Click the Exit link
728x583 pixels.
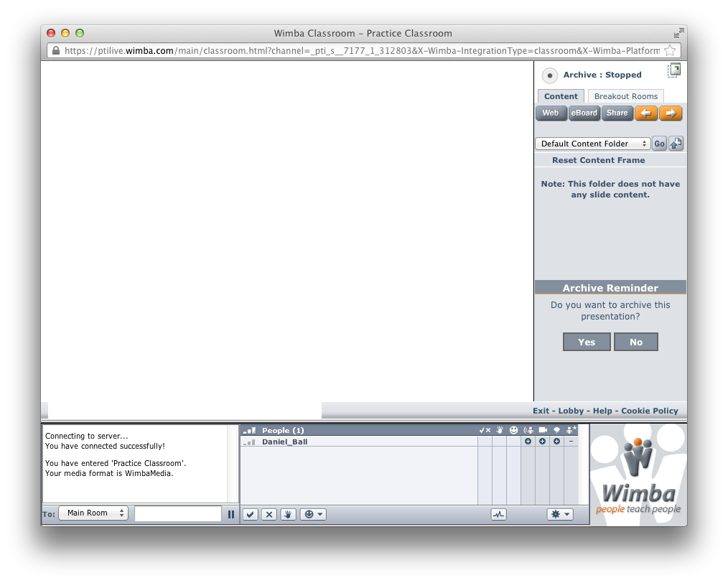[541, 411]
